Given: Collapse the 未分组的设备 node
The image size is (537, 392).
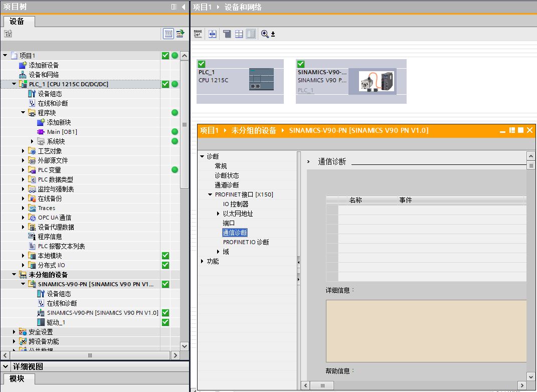Looking at the screenshot, I should (x=14, y=274).
